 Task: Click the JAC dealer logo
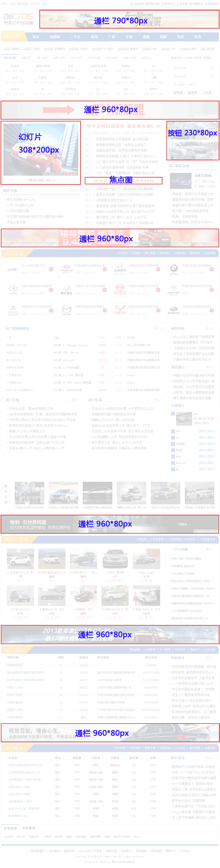click(13, 289)
